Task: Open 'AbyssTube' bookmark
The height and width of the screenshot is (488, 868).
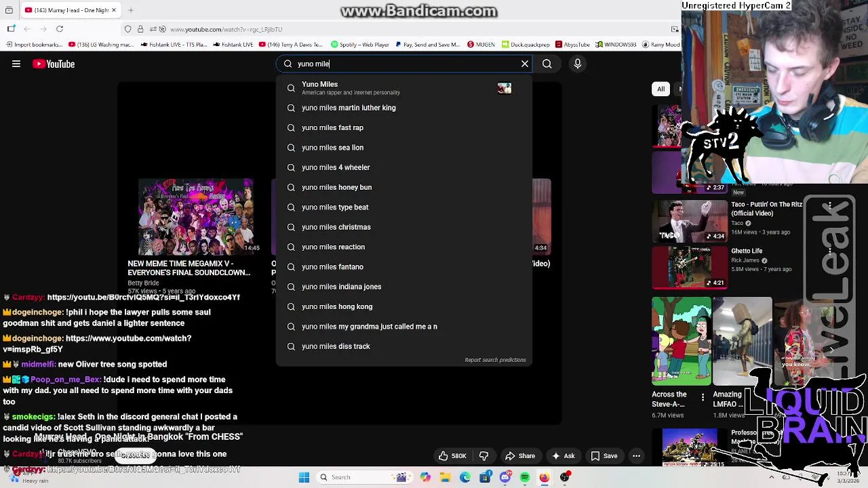Action: coord(572,45)
